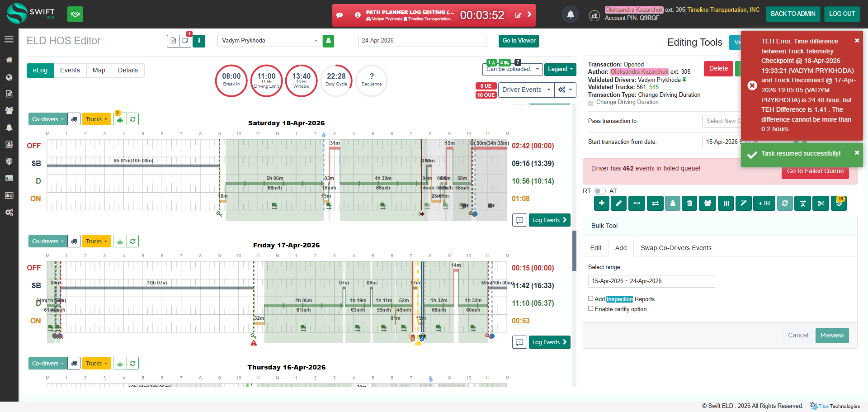Select the trash delete events tool
This screenshot has width=868, height=412.
pos(690,204)
